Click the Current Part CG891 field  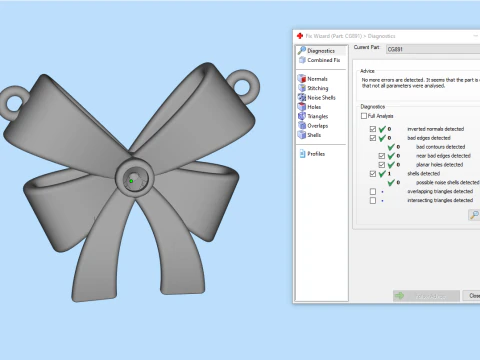coord(433,49)
